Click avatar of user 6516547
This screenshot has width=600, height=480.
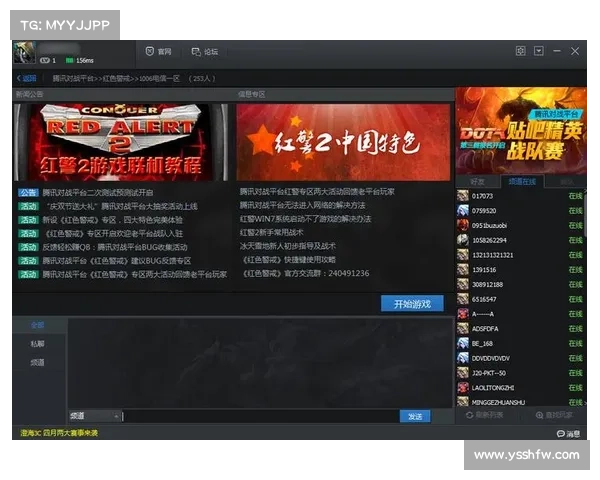463,299
